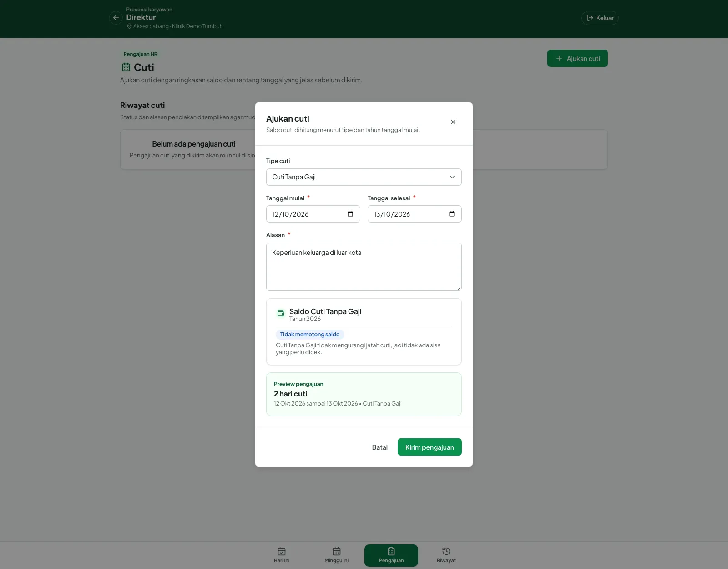Viewport: 728px width, 569px height.
Task: Click the Riwayat cuti heading
Action: [x=142, y=105]
